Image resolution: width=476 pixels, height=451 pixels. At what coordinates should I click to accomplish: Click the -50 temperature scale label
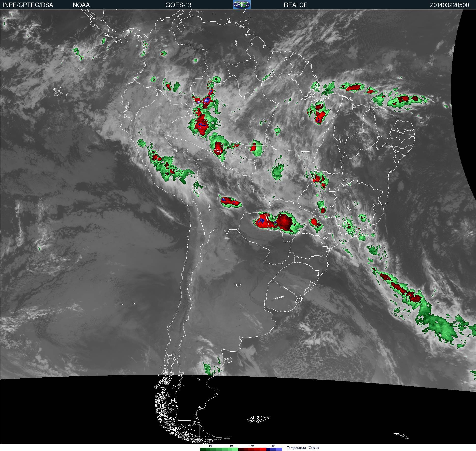pos(210,446)
